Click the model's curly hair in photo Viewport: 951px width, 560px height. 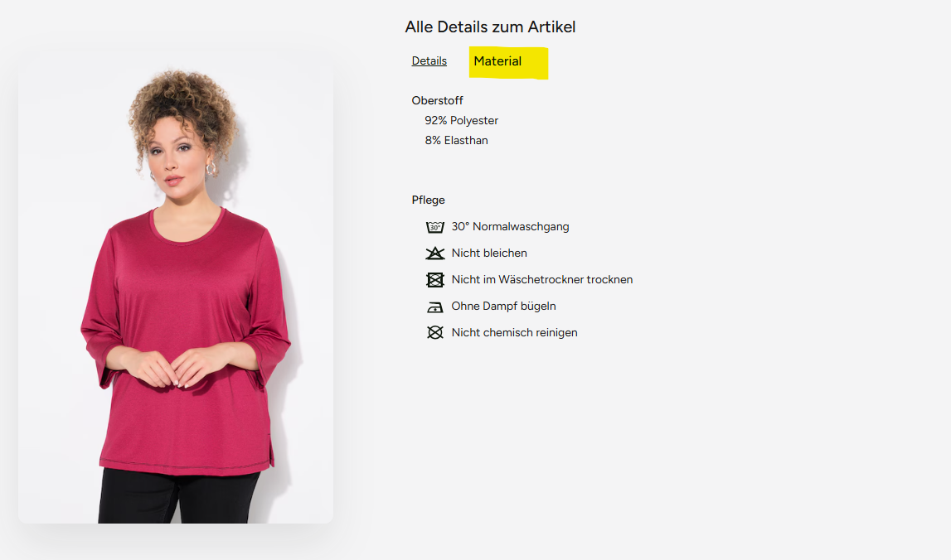(x=184, y=104)
